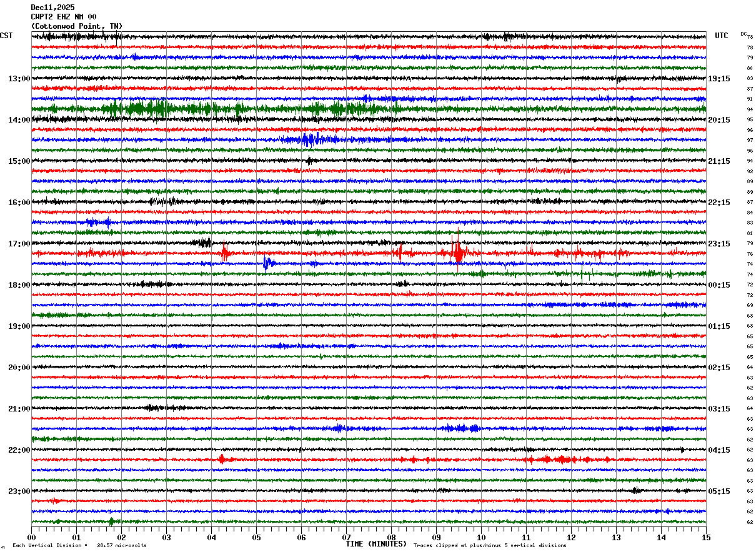
Task: Click the 05:15 UTC time label
Action: pyautogui.click(x=719, y=491)
